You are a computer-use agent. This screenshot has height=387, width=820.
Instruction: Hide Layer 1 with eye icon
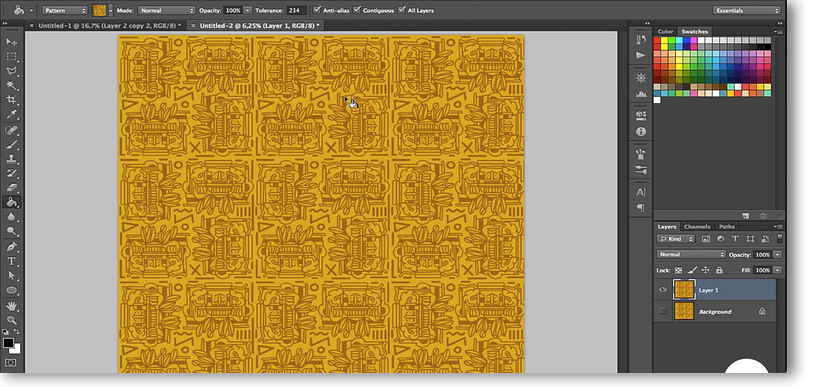pos(663,290)
